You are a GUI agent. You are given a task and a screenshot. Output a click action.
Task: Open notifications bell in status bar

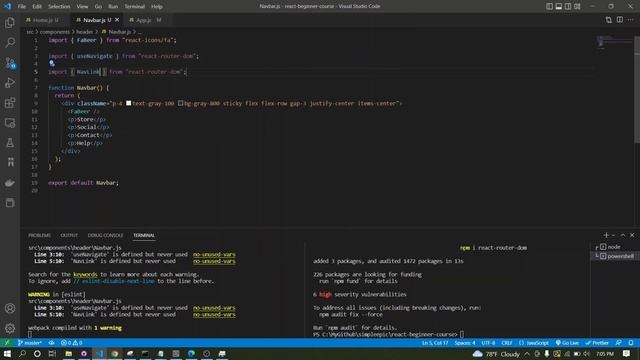[x=631, y=343]
